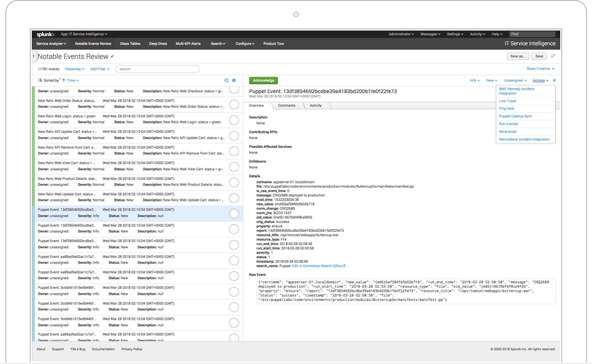Open Multi-KPI Alerts

(188, 44)
